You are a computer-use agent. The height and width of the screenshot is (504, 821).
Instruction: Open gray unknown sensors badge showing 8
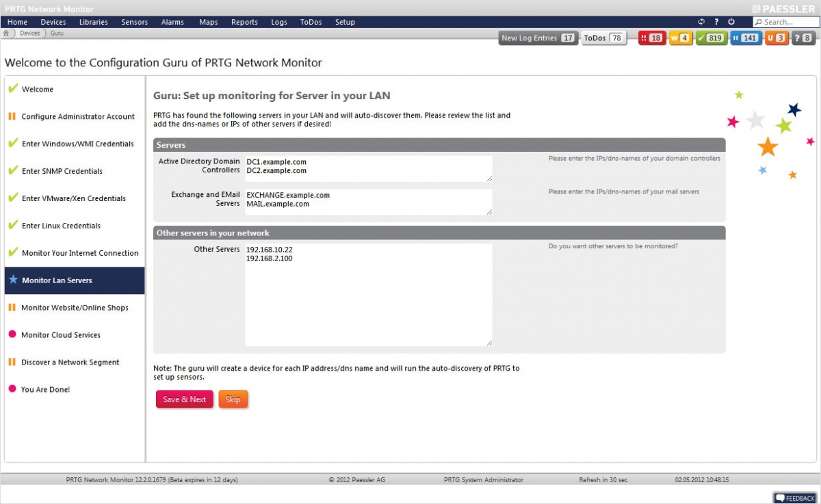pos(804,38)
